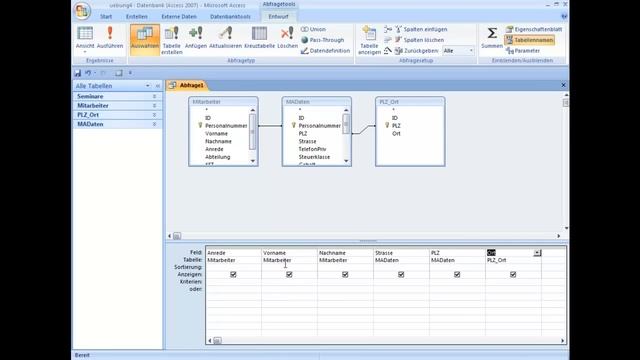
Task: Click Spalten einfügen
Action: [x=420, y=29]
